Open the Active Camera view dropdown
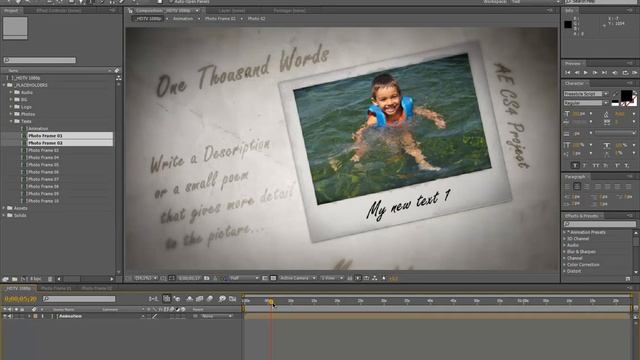Viewport: 640px width, 360px height. (x=298, y=278)
